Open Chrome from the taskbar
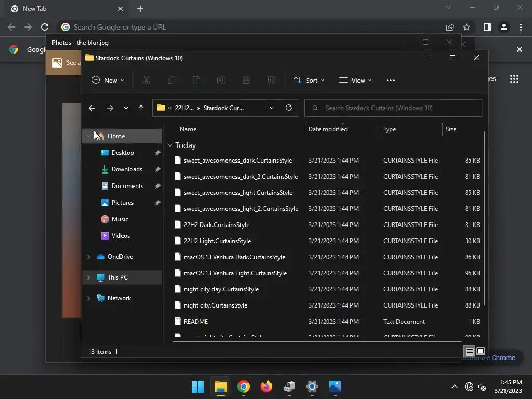The height and width of the screenshot is (399, 532). 243,387
